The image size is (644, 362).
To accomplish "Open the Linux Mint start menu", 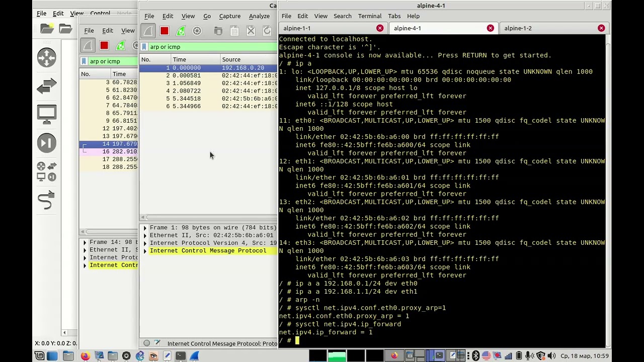I will 39,356.
